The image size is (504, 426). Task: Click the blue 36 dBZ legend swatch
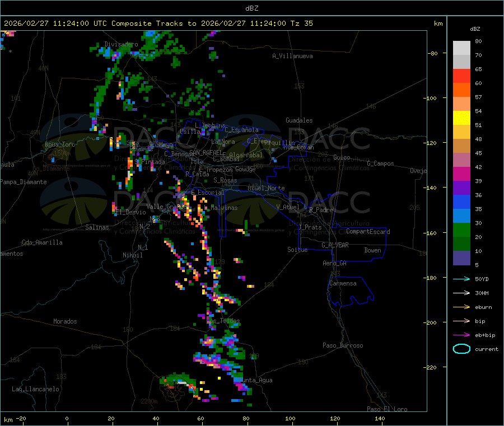461,202
